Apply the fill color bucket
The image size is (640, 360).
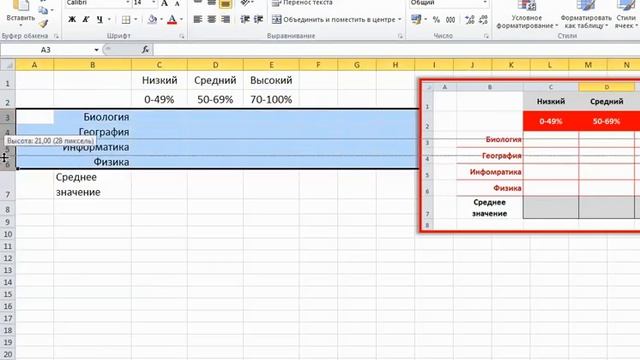coord(153,19)
